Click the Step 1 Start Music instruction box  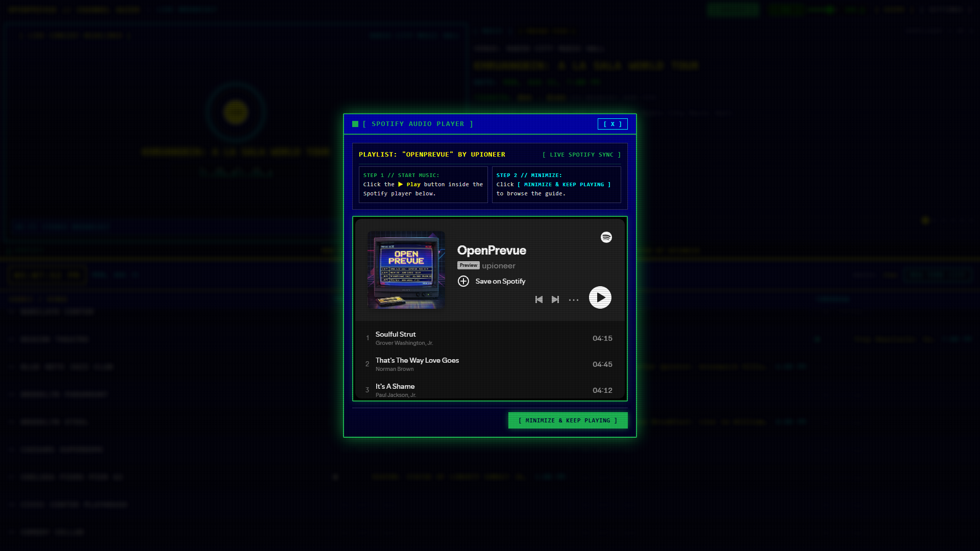tap(423, 185)
